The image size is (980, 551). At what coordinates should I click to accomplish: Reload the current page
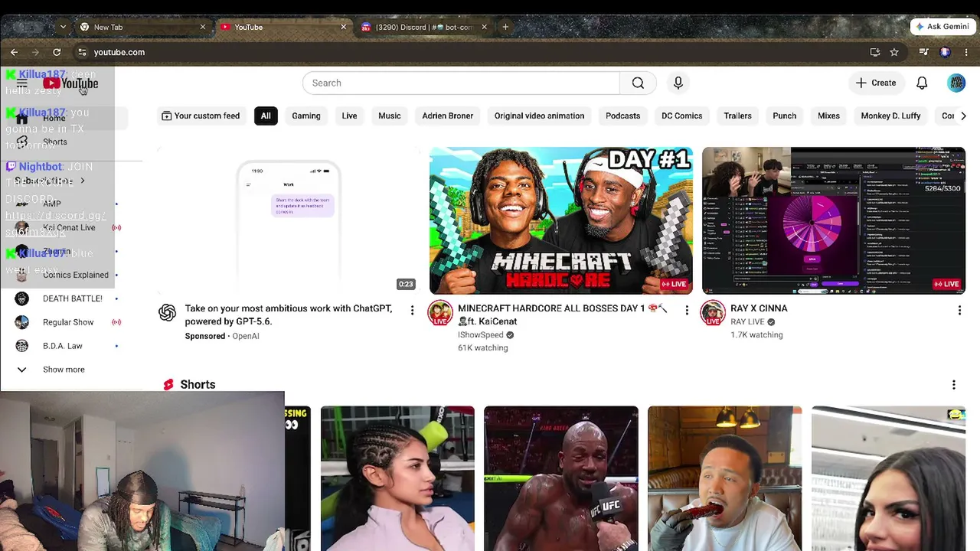click(57, 52)
